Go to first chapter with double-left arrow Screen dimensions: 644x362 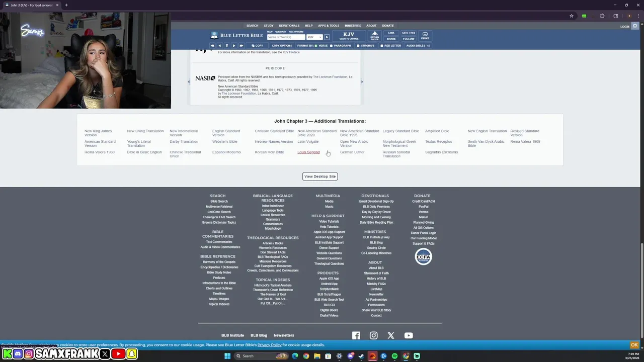coord(212,46)
